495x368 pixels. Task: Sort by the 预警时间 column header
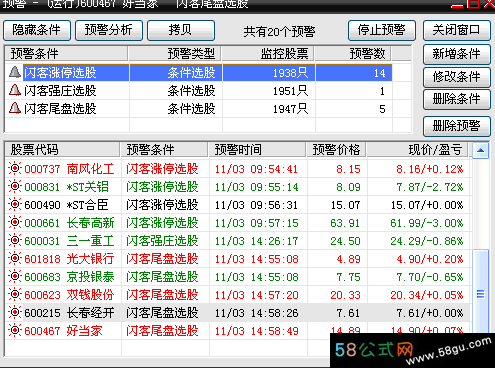coord(257,150)
